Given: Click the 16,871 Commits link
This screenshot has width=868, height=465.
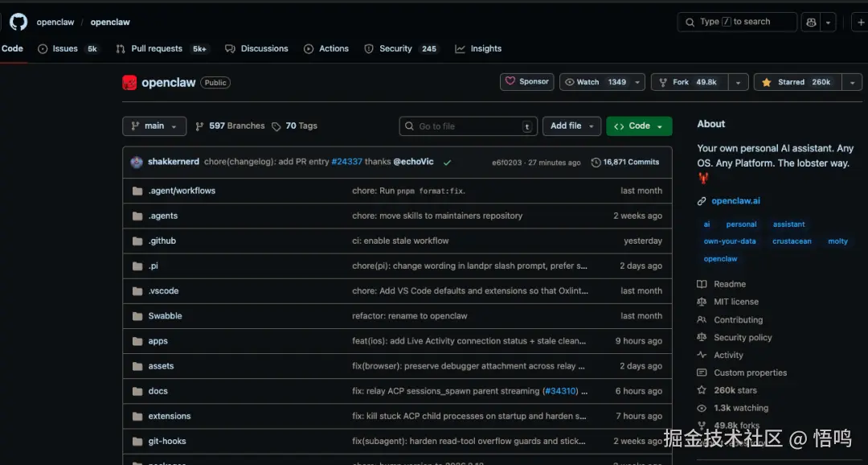Looking at the screenshot, I should 632,163.
